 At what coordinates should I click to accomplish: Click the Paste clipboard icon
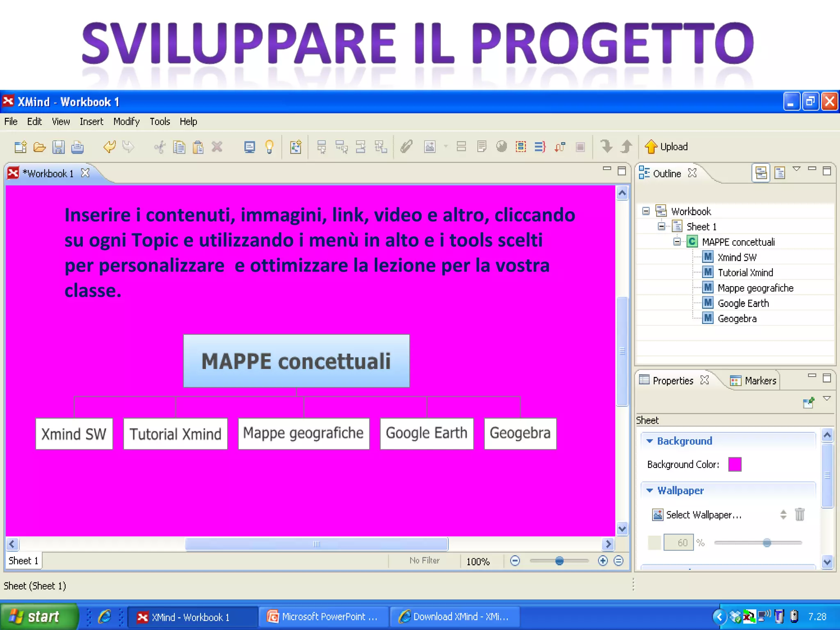click(x=198, y=147)
